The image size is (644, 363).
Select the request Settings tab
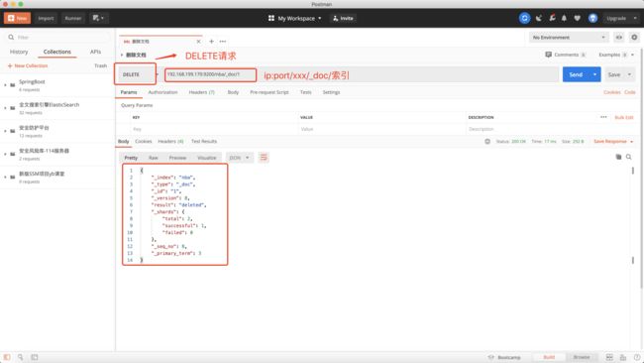tap(331, 92)
